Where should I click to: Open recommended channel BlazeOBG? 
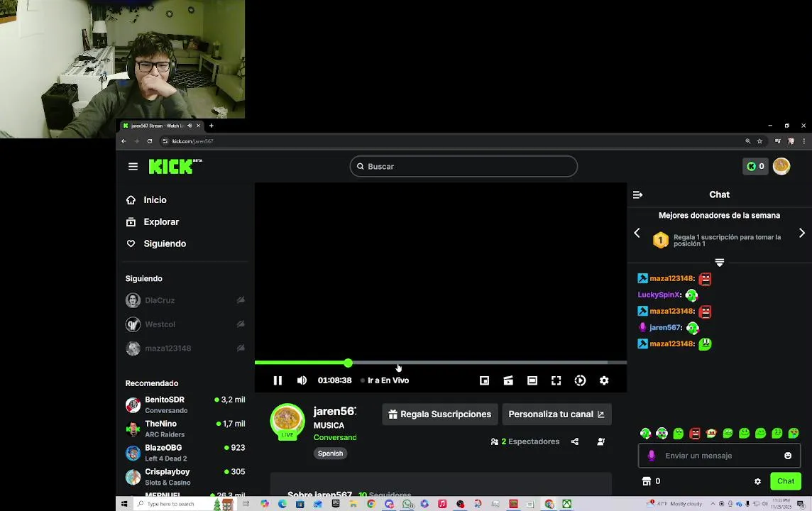185,453
